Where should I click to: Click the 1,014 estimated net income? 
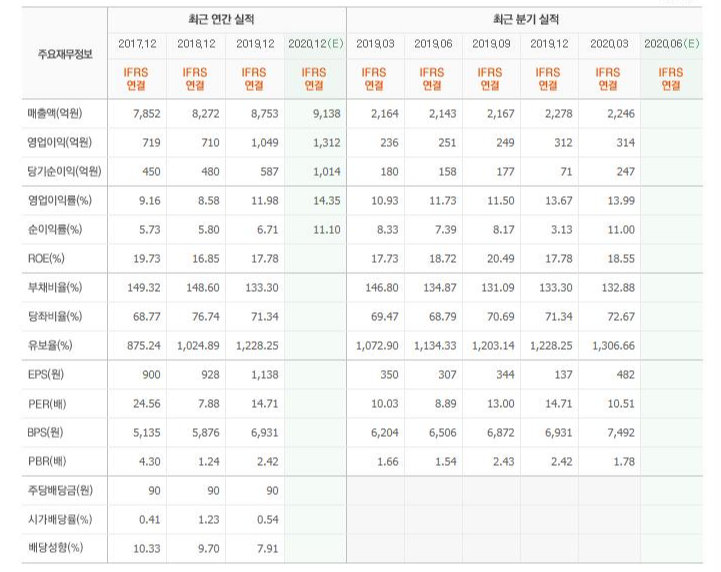tap(326, 172)
